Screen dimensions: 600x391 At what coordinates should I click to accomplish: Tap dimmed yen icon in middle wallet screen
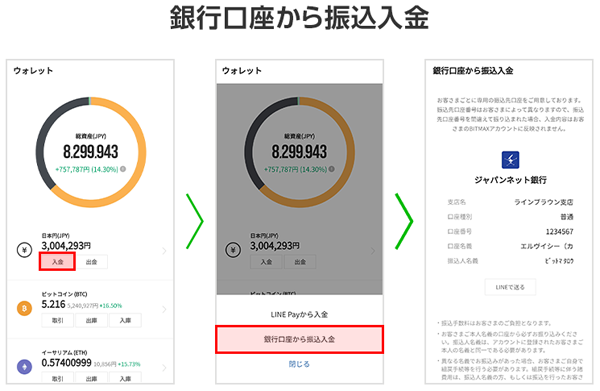click(233, 250)
